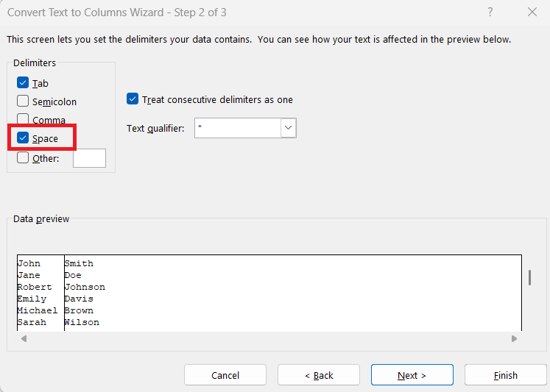Click the vertical scrollbar thumb of data preview
This screenshot has width=550, height=392.
coord(529,277)
